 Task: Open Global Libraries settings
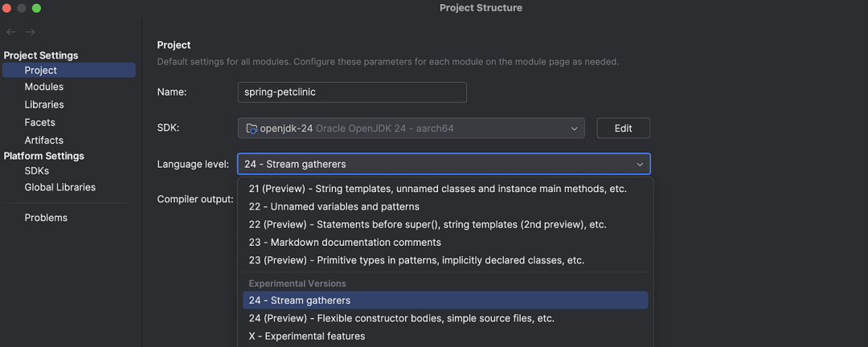[60, 187]
